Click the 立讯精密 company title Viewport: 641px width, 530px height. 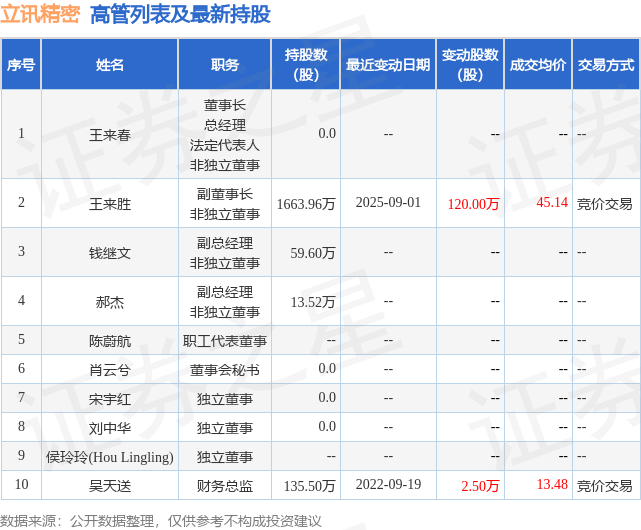point(40,14)
